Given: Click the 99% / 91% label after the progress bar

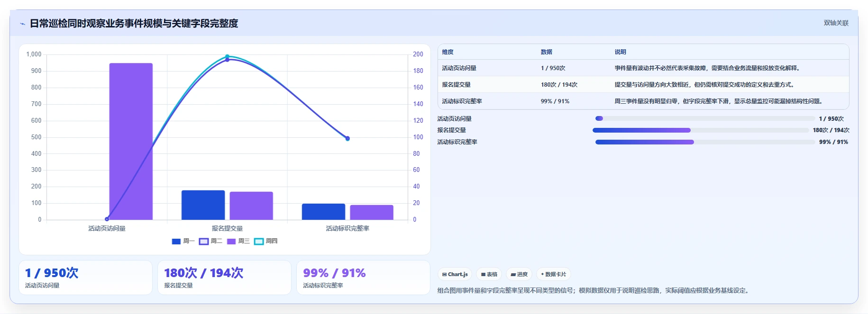Looking at the screenshot, I should point(833,142).
